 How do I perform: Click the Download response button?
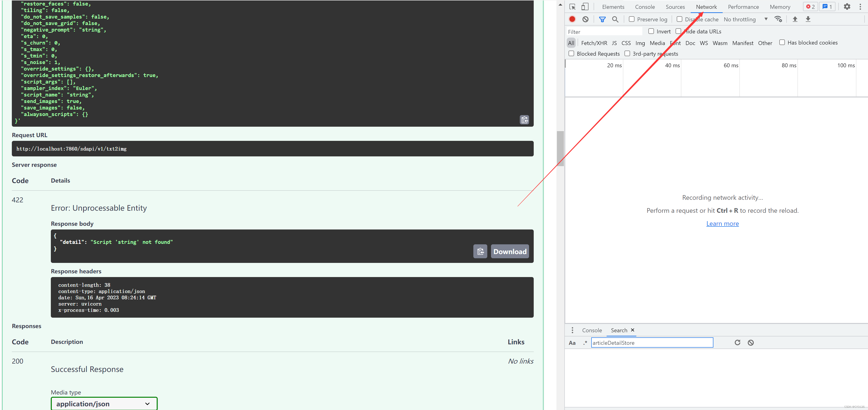click(510, 251)
